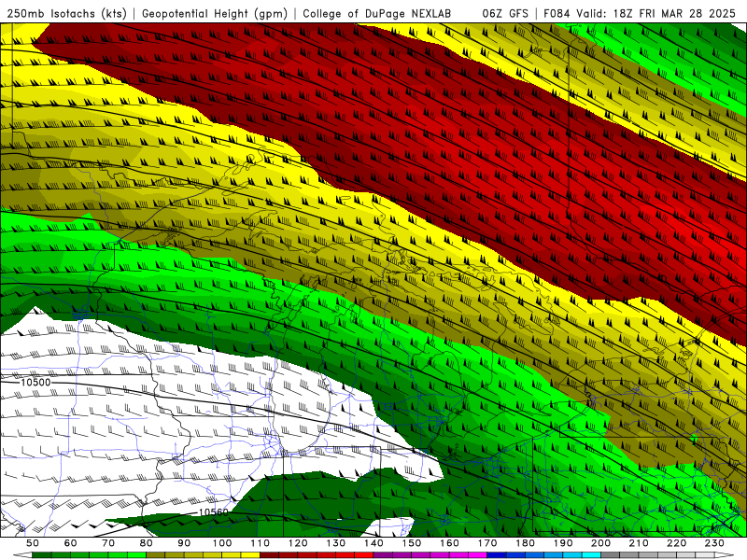Click the 10560 height contour label
Image resolution: width=747 pixels, height=560 pixels.
214,512
